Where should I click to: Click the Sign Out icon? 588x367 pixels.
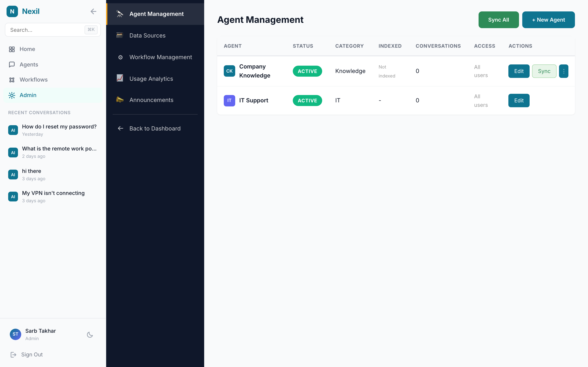(14, 354)
